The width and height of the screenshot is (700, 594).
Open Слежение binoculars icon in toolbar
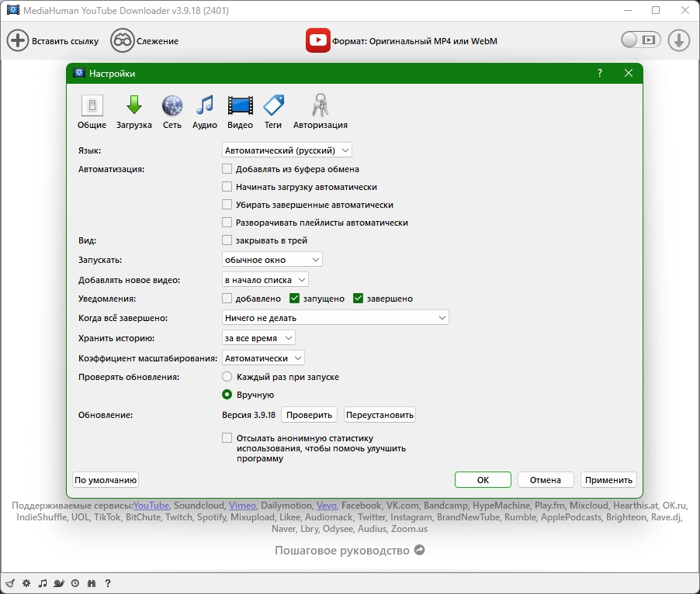click(x=122, y=40)
